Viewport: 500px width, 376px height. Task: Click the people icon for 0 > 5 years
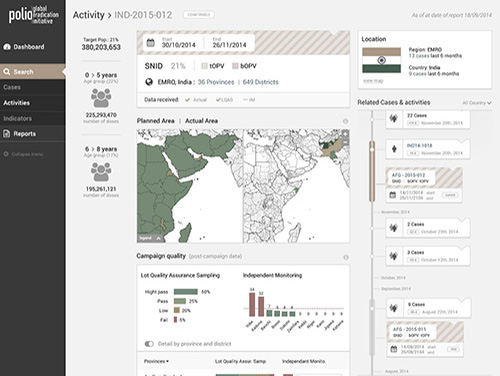[x=101, y=97]
